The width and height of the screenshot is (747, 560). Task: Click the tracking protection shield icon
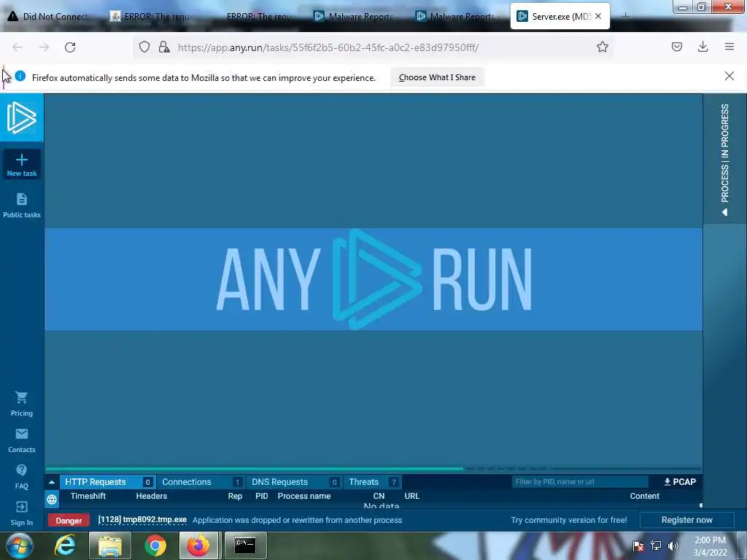[144, 47]
